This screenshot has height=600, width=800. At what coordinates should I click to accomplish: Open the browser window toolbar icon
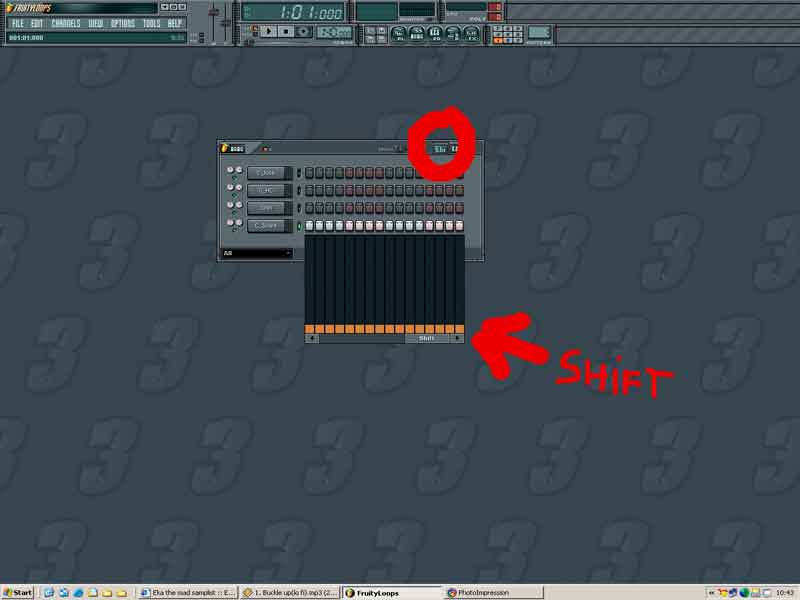[x=453, y=34]
